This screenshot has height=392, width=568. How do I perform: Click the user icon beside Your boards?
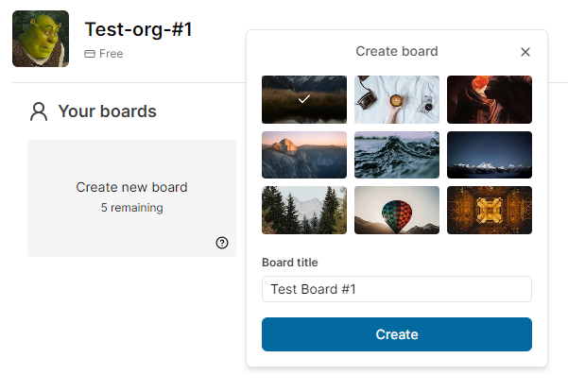point(39,111)
